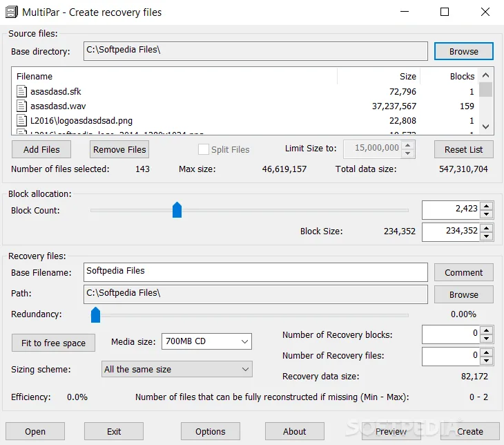Click the Number of Recovery blocks field

point(451,334)
